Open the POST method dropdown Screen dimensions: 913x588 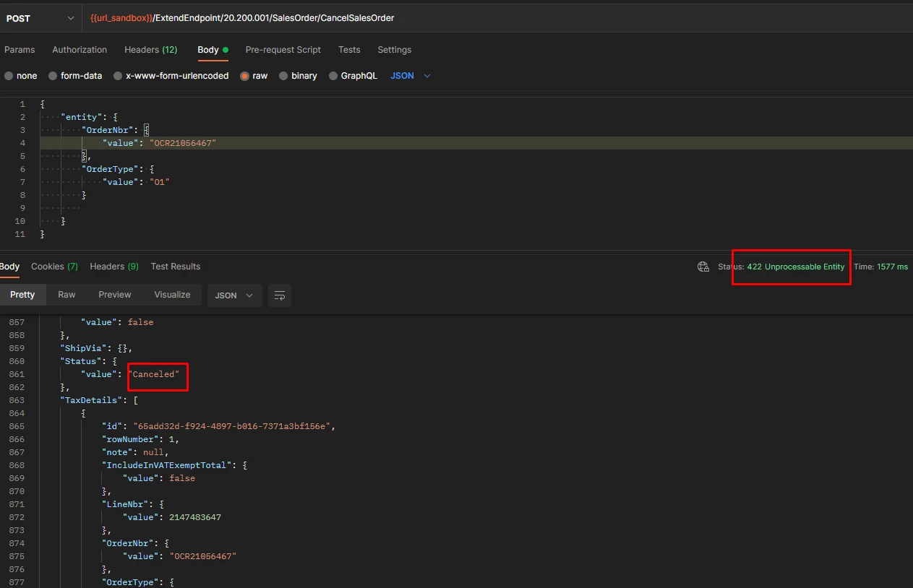40,18
